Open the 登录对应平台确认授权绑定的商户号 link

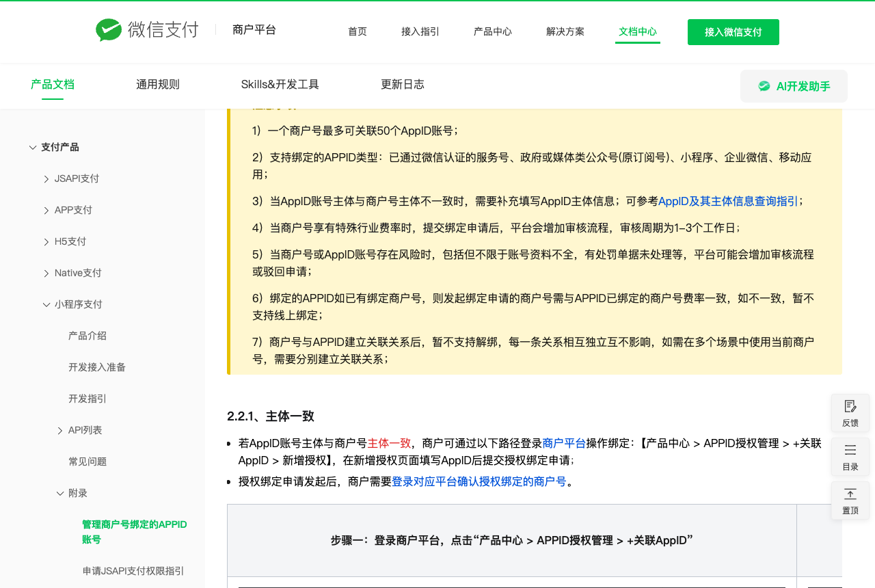coord(479,481)
